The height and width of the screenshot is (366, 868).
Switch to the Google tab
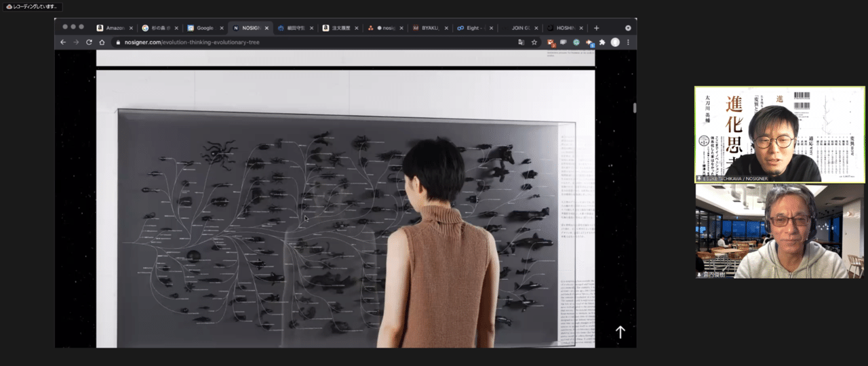(x=203, y=28)
